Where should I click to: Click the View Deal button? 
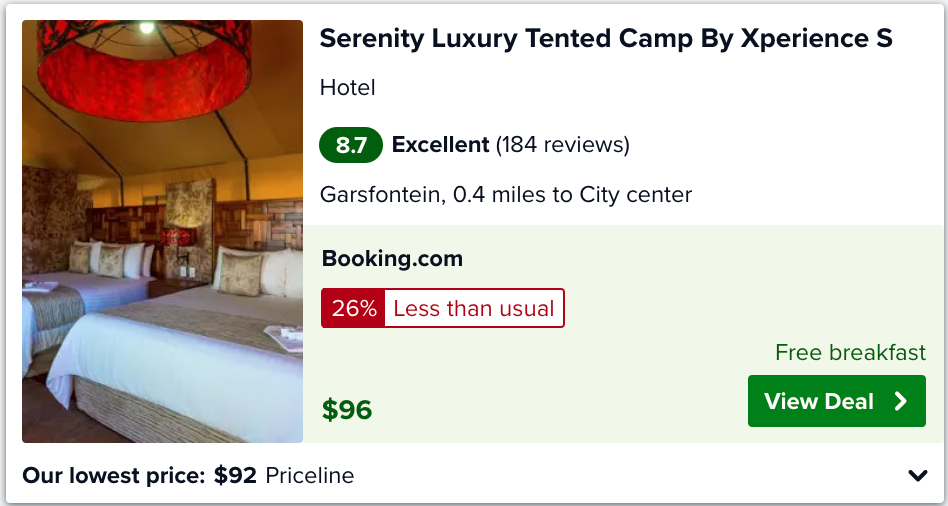(x=836, y=401)
